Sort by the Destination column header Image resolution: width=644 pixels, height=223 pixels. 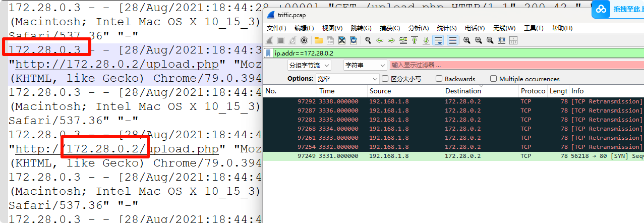(x=481, y=91)
